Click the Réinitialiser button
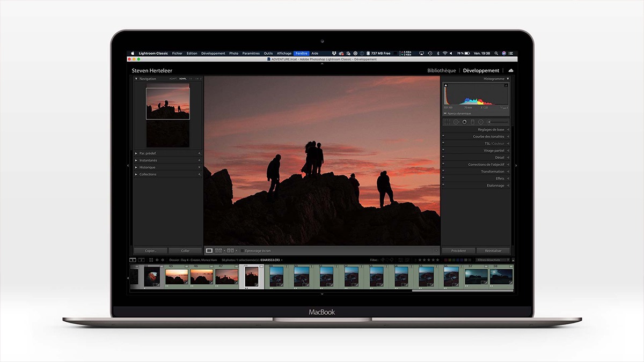Screen dimensions: 644x362 493,251
